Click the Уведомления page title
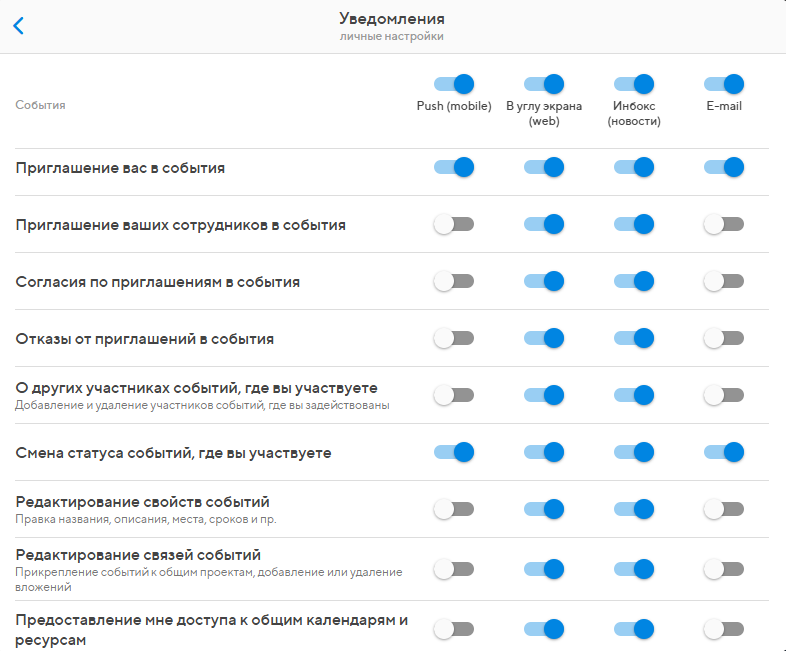786x651 pixels. [x=392, y=18]
